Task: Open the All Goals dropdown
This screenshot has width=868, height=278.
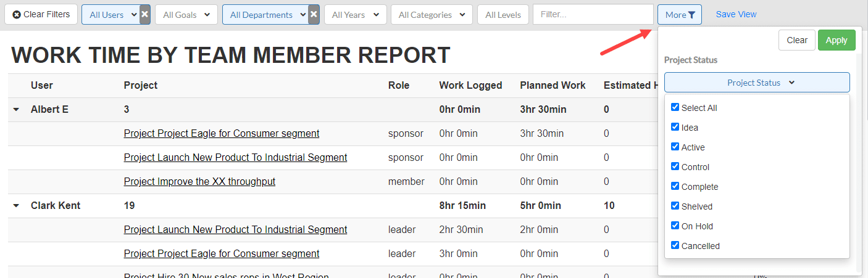Action: (x=186, y=15)
